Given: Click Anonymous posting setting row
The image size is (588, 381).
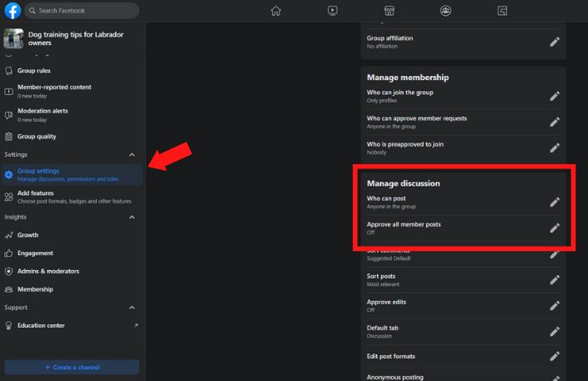Looking at the screenshot, I should [x=463, y=376].
